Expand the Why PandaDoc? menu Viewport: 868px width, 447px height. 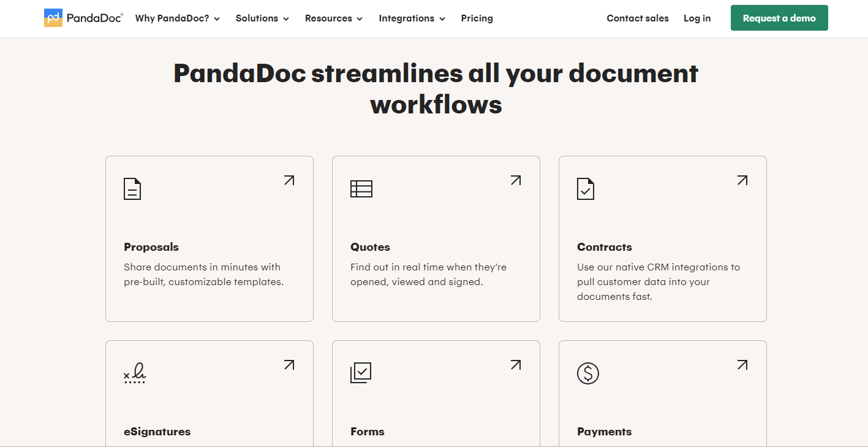pyautogui.click(x=178, y=18)
